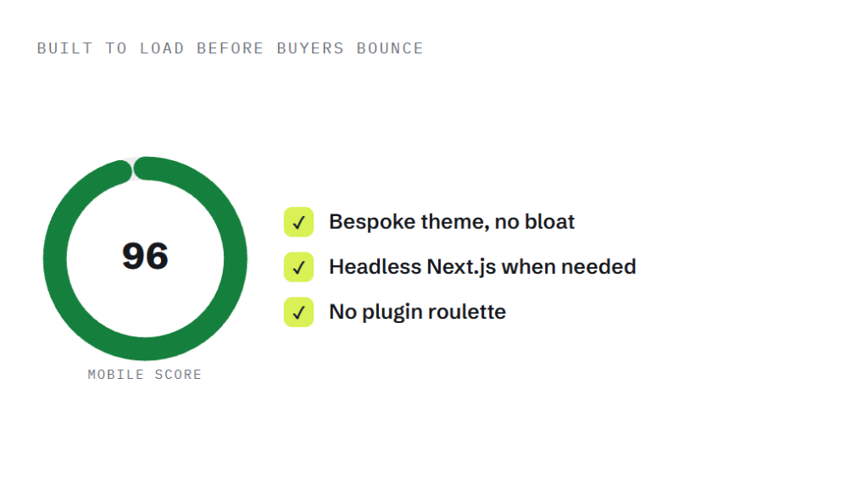The width and height of the screenshot is (868, 484).
Task: Select the word 'Headless' in the second bullet
Action: click(x=375, y=267)
